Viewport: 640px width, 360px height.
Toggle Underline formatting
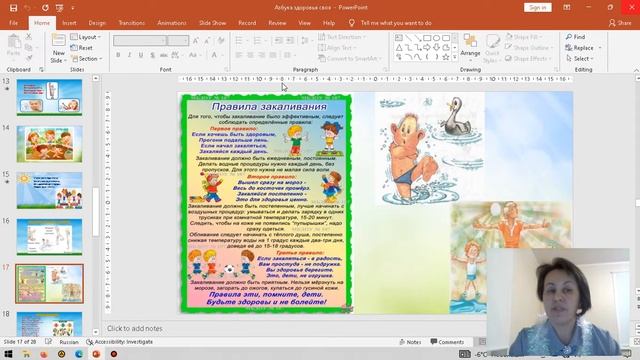[x=141, y=55]
